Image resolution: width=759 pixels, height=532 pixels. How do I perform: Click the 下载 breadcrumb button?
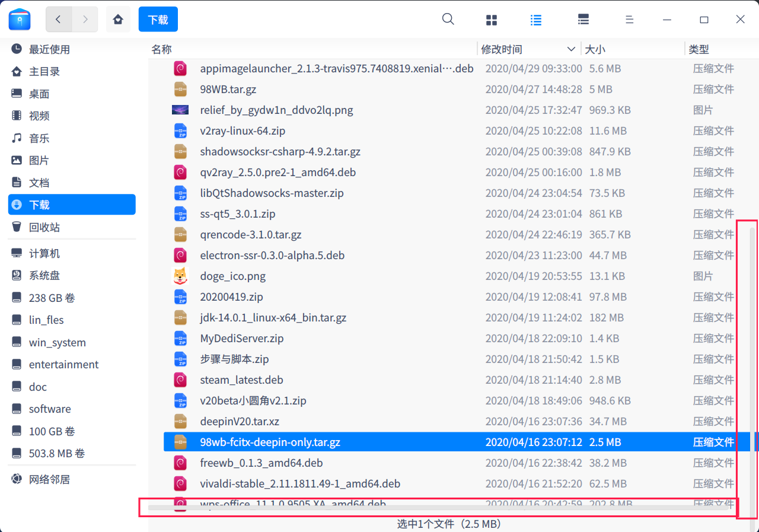click(158, 20)
